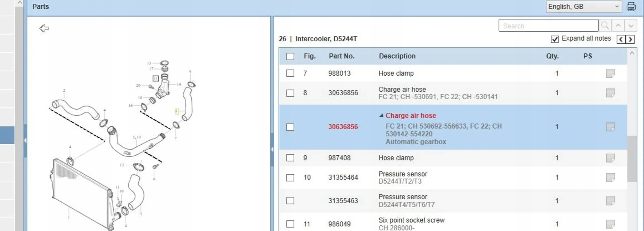Click part number 988013
The height and width of the screenshot is (231, 644).
[340, 73]
